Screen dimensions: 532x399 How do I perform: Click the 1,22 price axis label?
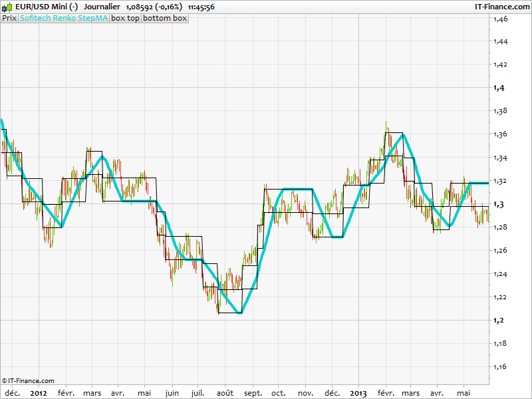coord(501,297)
